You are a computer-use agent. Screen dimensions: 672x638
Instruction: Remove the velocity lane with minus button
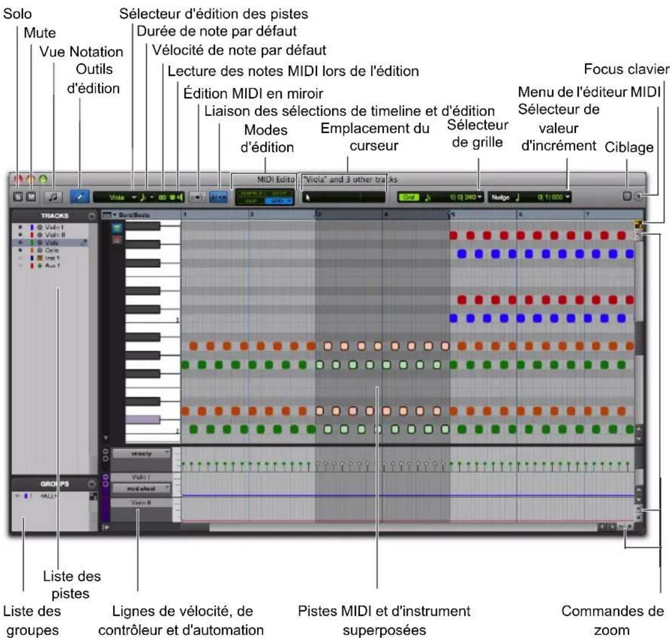(x=105, y=451)
